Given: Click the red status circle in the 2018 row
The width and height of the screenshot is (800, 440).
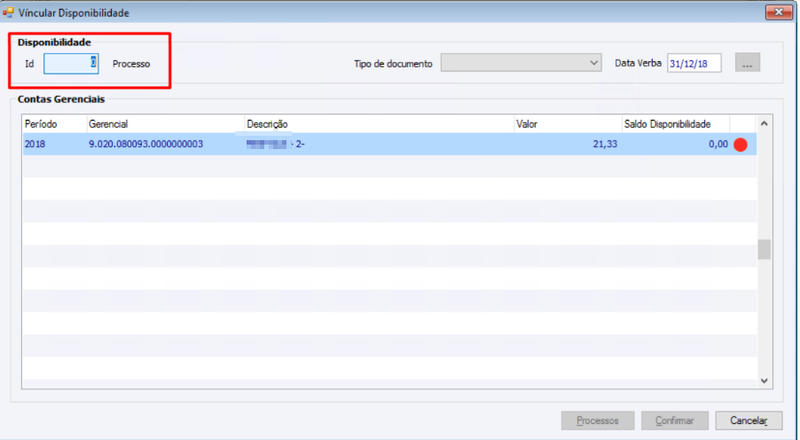Looking at the screenshot, I should 740,144.
